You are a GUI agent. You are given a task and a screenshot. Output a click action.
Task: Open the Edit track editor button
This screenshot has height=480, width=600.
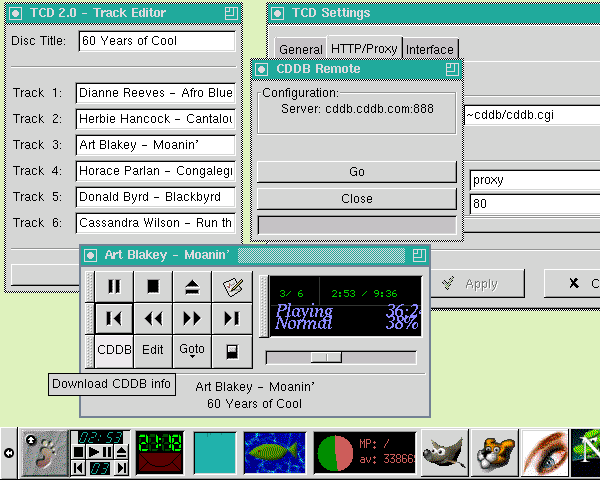coord(153,350)
